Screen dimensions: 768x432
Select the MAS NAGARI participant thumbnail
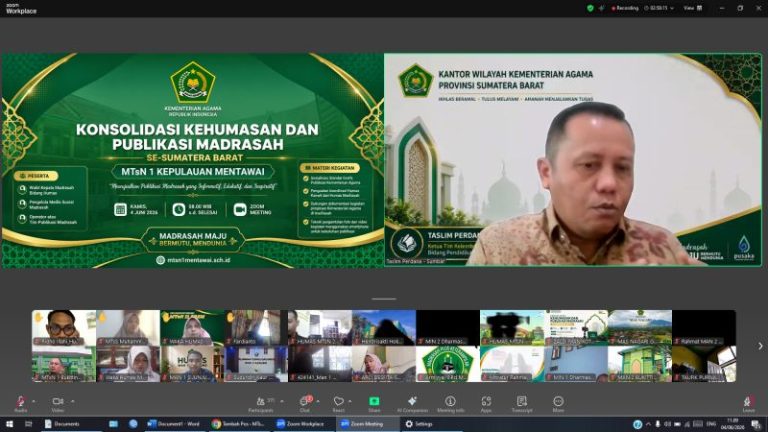tap(640, 328)
